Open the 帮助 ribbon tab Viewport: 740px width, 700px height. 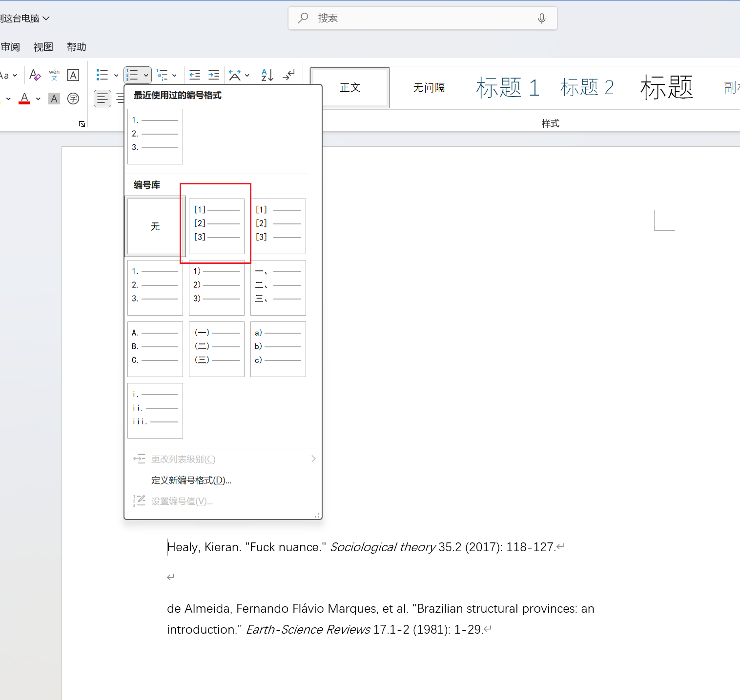tap(77, 47)
